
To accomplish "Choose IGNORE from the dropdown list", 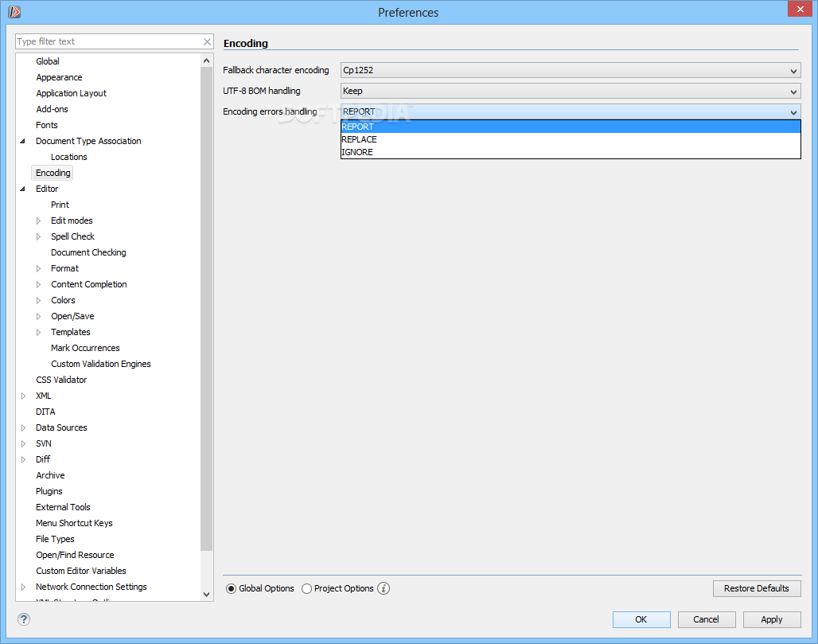I will click(571, 152).
